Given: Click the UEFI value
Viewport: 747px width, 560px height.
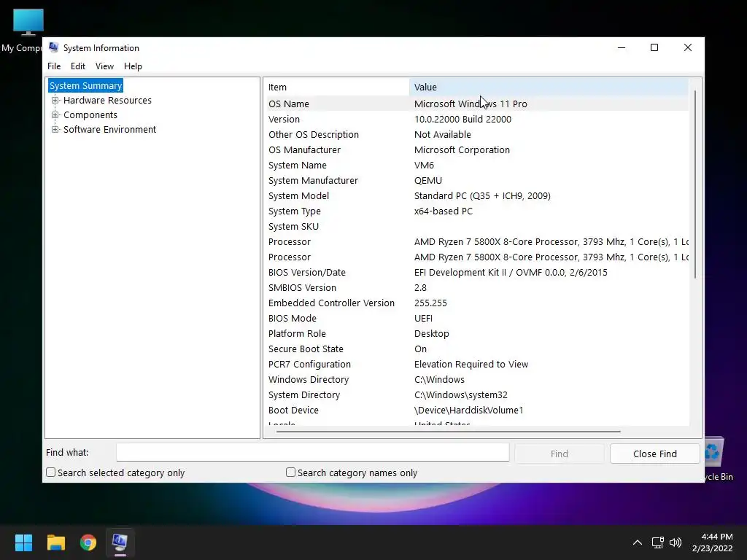Looking at the screenshot, I should coord(423,318).
